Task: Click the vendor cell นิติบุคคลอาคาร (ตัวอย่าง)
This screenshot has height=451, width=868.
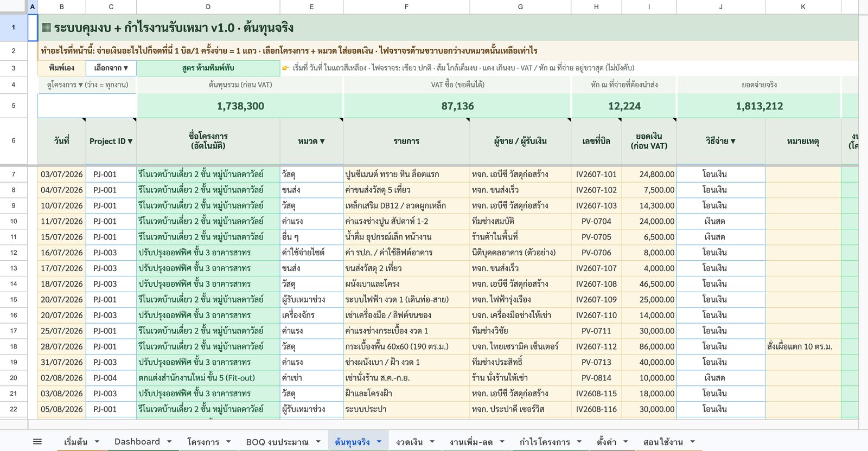Action: point(520,253)
